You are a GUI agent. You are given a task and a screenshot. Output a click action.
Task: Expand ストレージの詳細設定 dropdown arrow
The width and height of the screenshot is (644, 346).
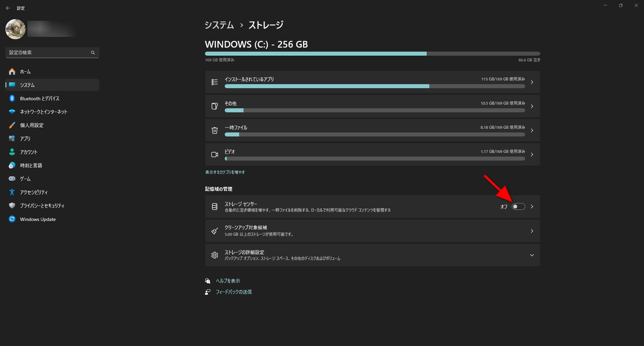pos(531,255)
